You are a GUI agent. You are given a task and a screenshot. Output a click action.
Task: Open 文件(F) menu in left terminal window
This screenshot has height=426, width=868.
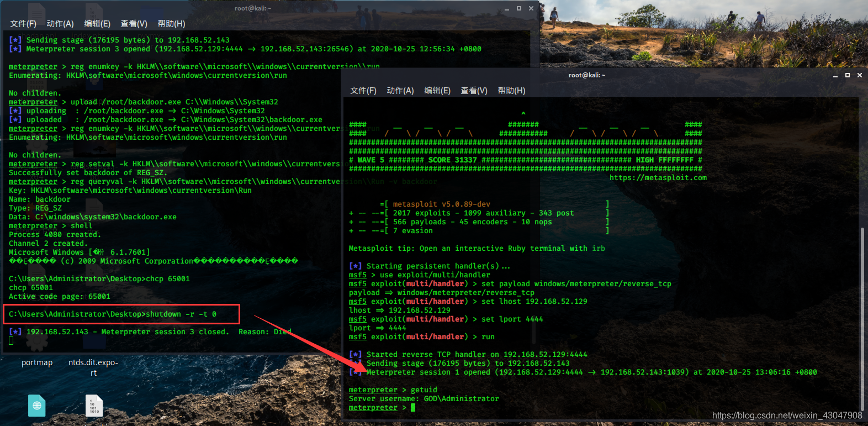coord(23,24)
